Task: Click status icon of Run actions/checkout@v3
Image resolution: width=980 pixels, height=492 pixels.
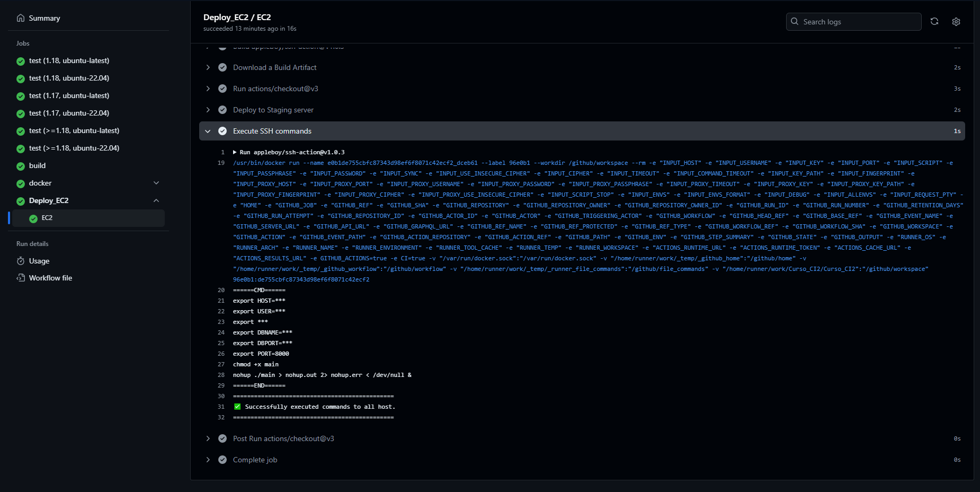Action: [222, 89]
